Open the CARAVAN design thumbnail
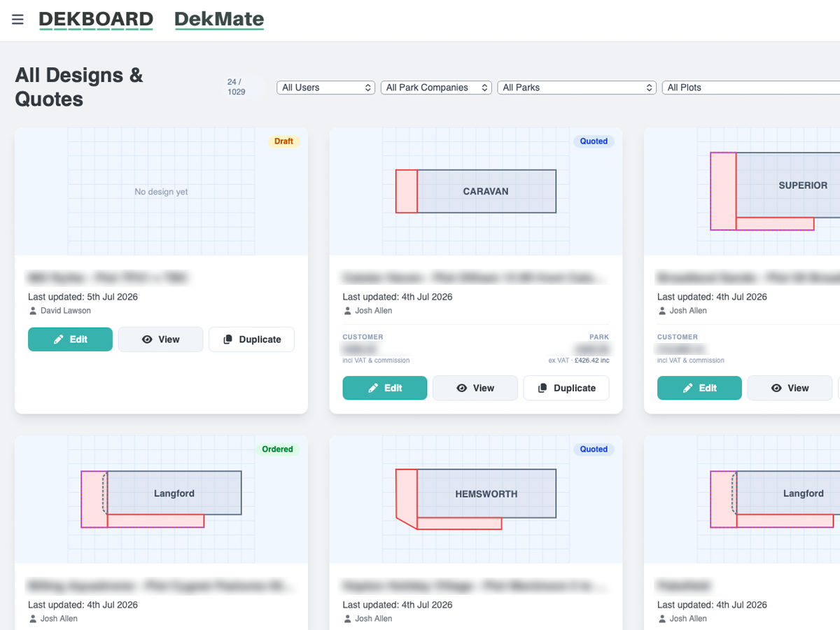This screenshot has height=630, width=840. 476,191
